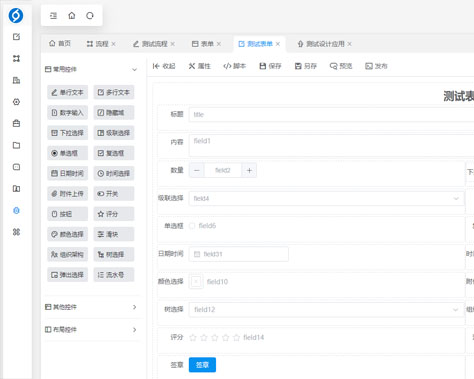The width and height of the screenshot is (474, 379).
Task: Click the refresh circle icon
Action: [90, 16]
